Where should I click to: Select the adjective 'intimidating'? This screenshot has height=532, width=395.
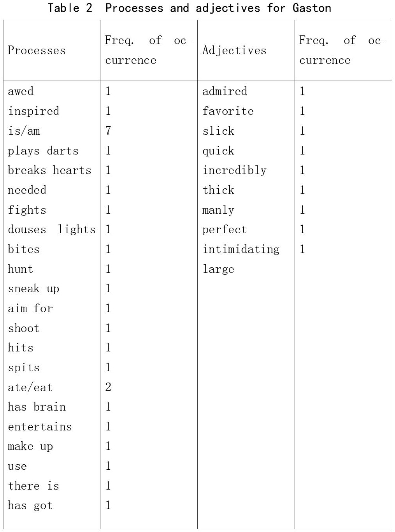tap(241, 249)
